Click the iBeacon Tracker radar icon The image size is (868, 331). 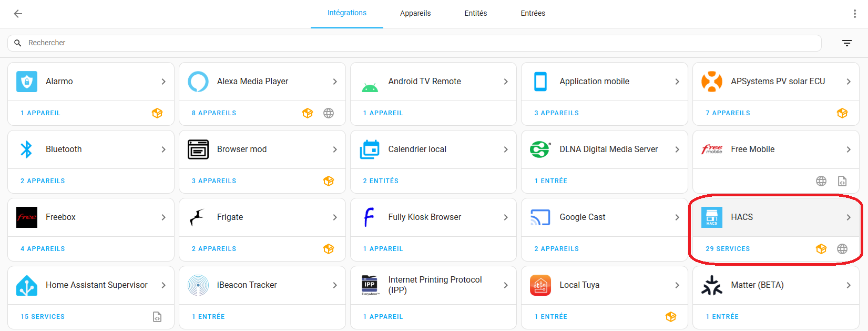[x=198, y=285]
